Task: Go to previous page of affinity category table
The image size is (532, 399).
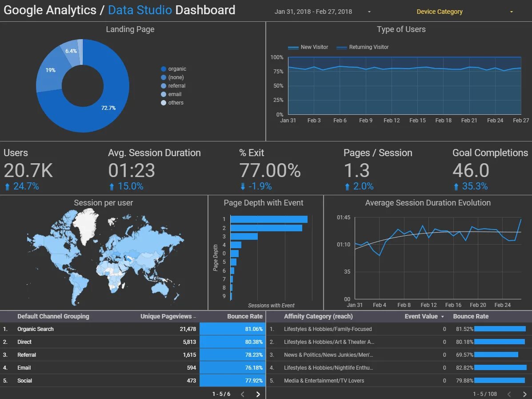Action: (509, 394)
